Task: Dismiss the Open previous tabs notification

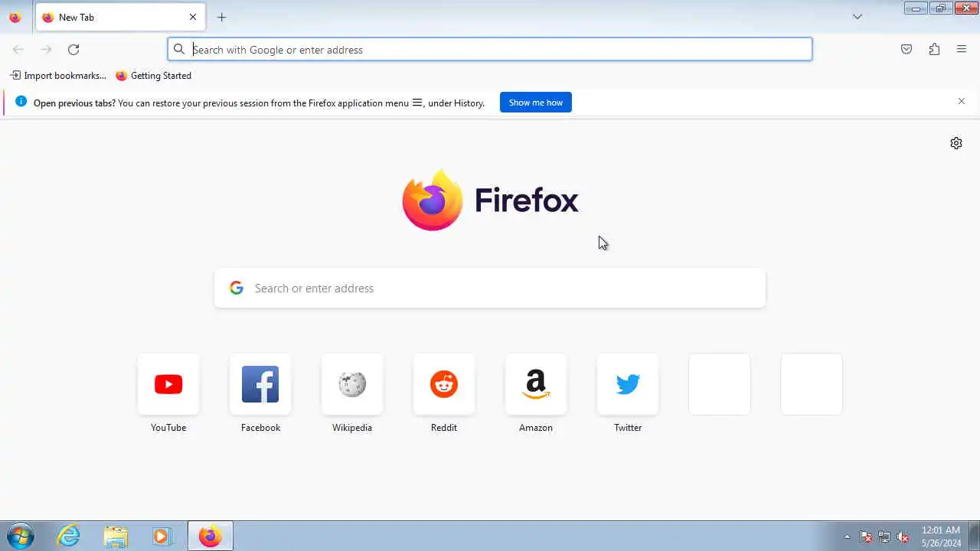Action: [962, 101]
